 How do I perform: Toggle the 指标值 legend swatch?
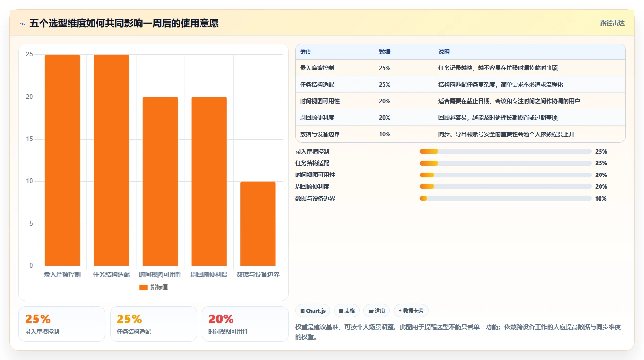point(144,288)
